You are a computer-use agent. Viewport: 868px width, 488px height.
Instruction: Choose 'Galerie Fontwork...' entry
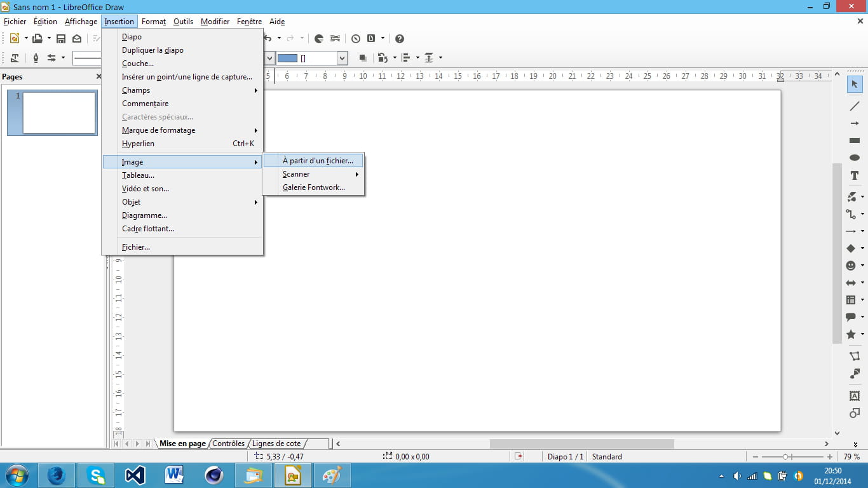[x=313, y=187]
